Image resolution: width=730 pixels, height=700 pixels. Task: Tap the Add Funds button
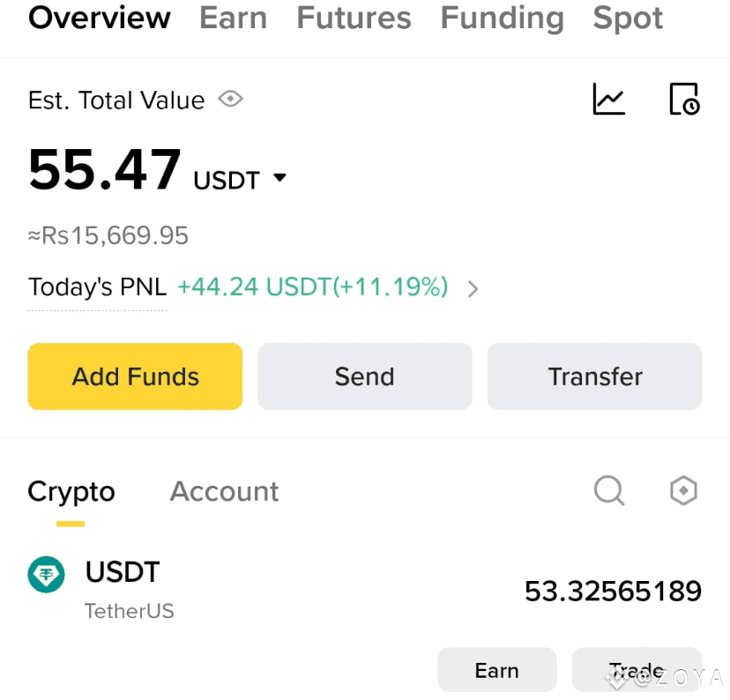pos(135,376)
